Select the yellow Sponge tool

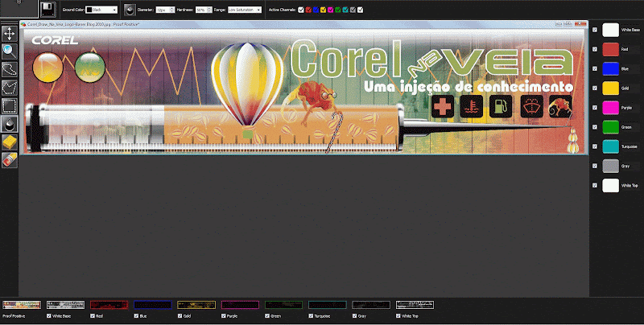10,142
